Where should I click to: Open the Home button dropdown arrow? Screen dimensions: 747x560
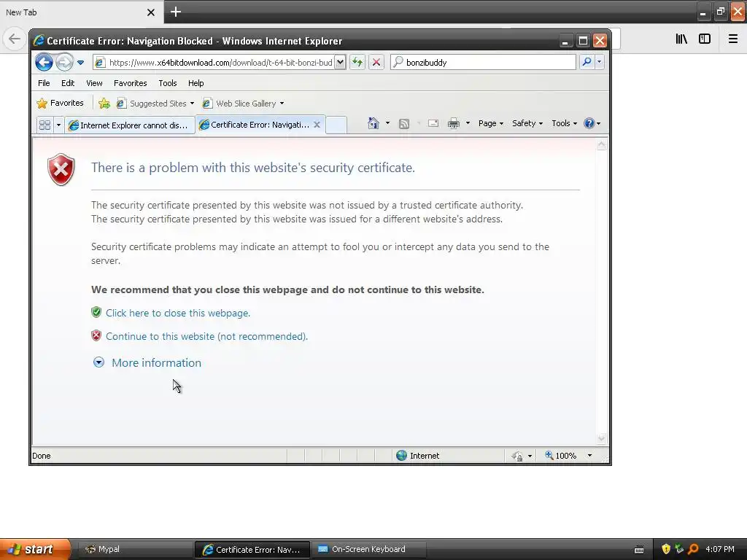387,123
